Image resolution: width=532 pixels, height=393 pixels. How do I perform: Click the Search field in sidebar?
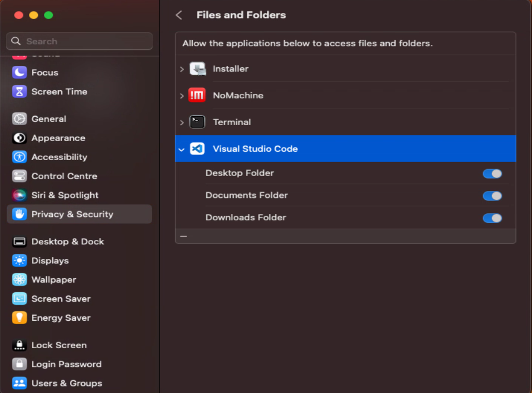coord(80,41)
